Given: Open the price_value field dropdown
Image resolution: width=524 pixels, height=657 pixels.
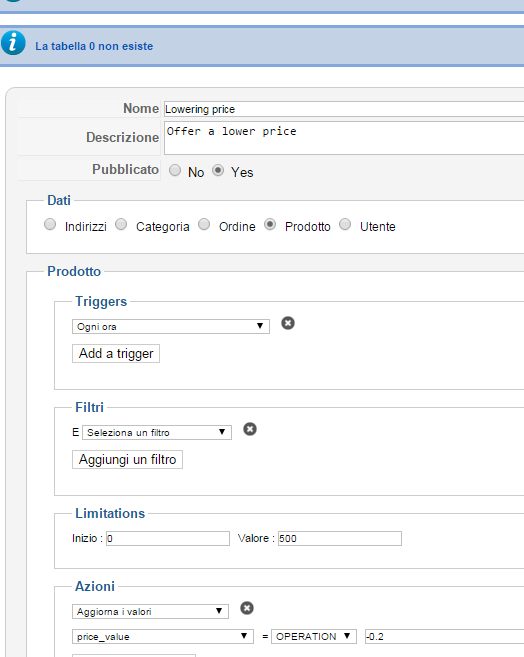Looking at the screenshot, I should coord(163,636).
